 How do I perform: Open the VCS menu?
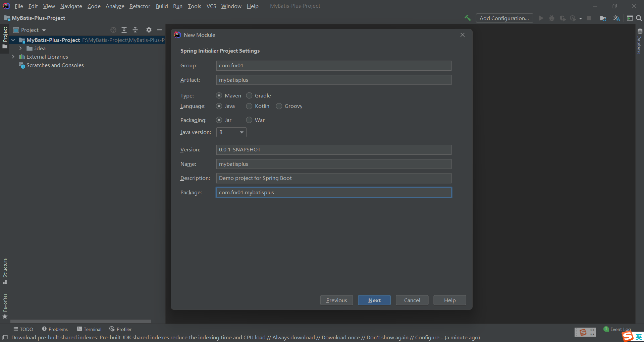(211, 6)
